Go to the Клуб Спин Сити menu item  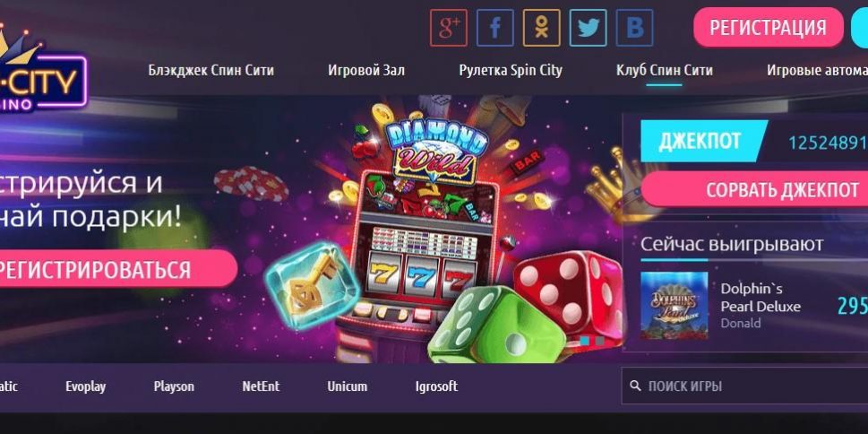click(665, 71)
